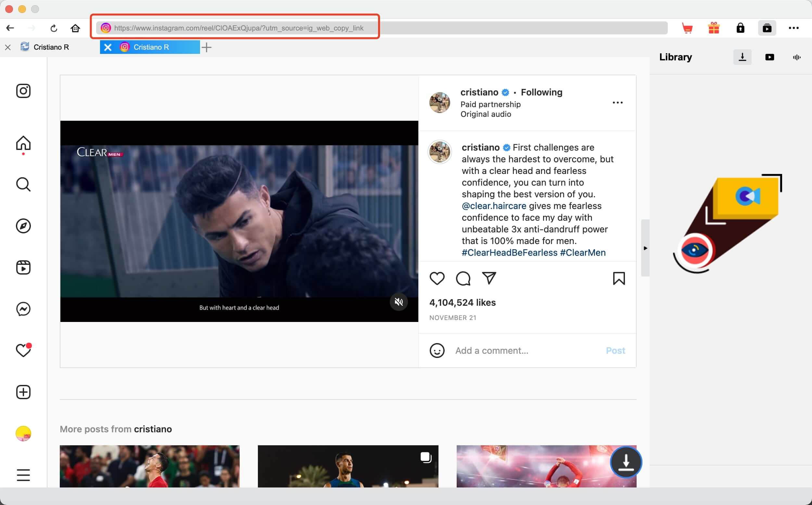The width and height of the screenshot is (812, 505).
Task: Like the post with heart icon
Action: (x=437, y=278)
